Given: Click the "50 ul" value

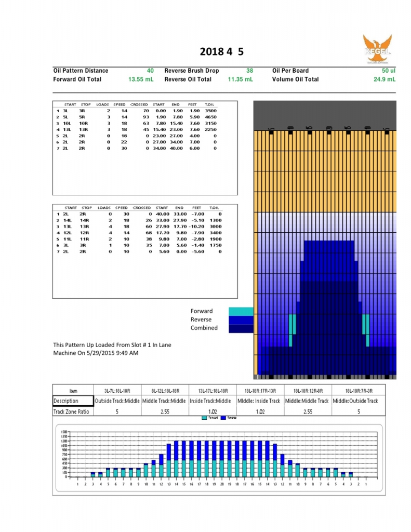Looking at the screenshot, I should pyautogui.click(x=389, y=71).
